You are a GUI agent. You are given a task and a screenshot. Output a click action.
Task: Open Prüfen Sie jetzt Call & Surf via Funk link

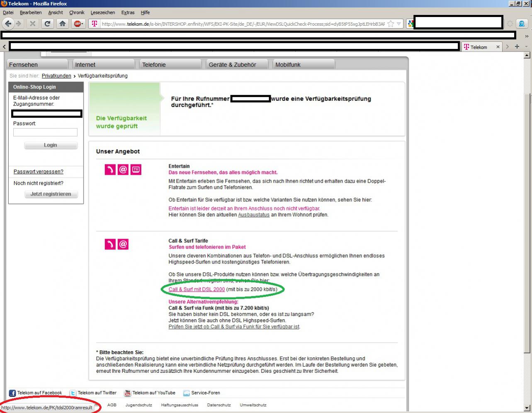coord(234,327)
